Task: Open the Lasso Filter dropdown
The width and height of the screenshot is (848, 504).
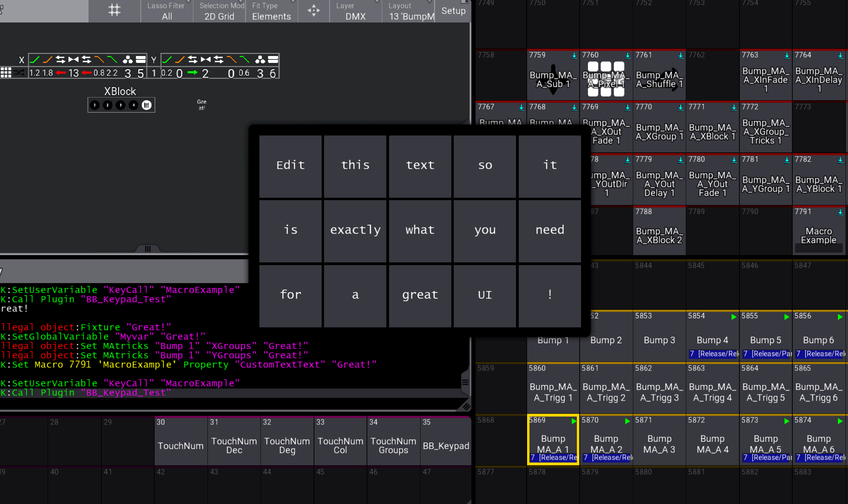Action: [x=166, y=11]
